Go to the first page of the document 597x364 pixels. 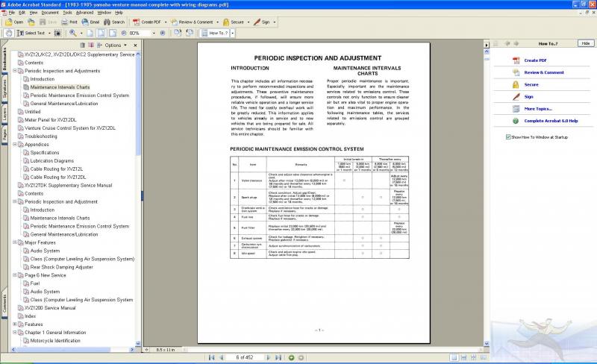point(210,358)
